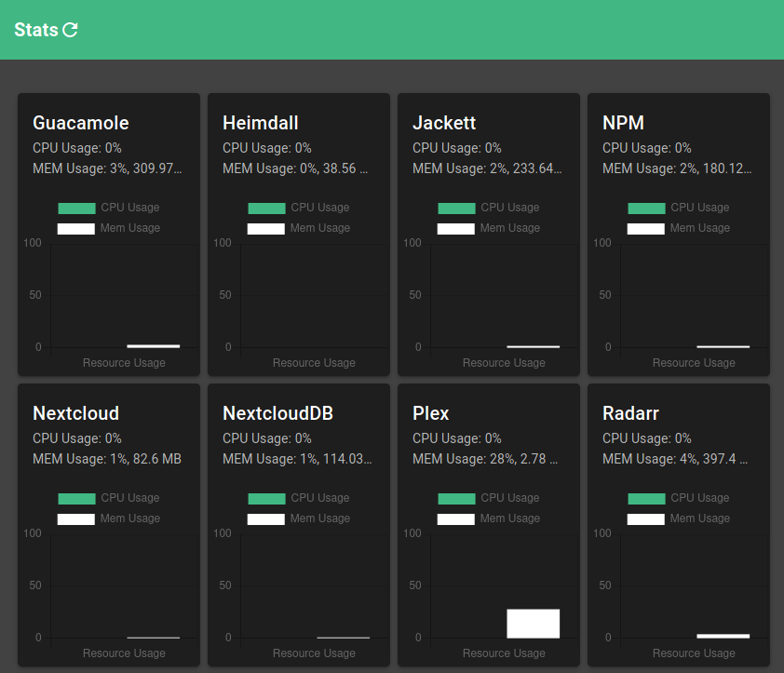The image size is (784, 673).
Task: Toggle CPU Usage legend swatch in Jackett card
Action: point(456,208)
